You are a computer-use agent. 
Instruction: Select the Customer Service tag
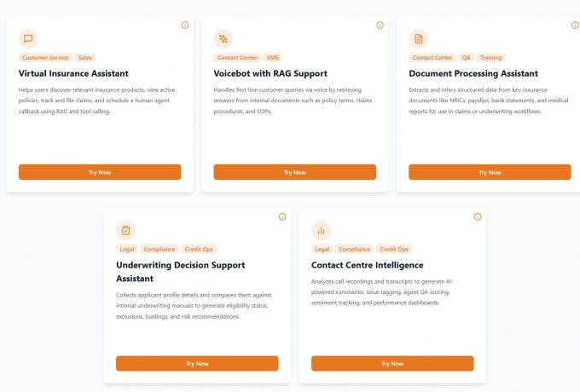point(45,58)
